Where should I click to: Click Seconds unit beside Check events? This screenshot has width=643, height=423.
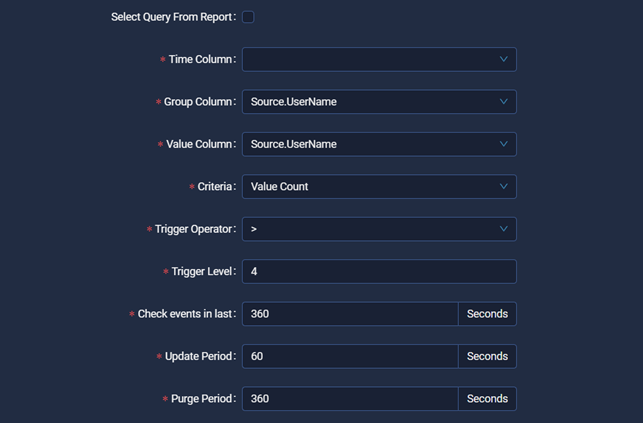[487, 314]
